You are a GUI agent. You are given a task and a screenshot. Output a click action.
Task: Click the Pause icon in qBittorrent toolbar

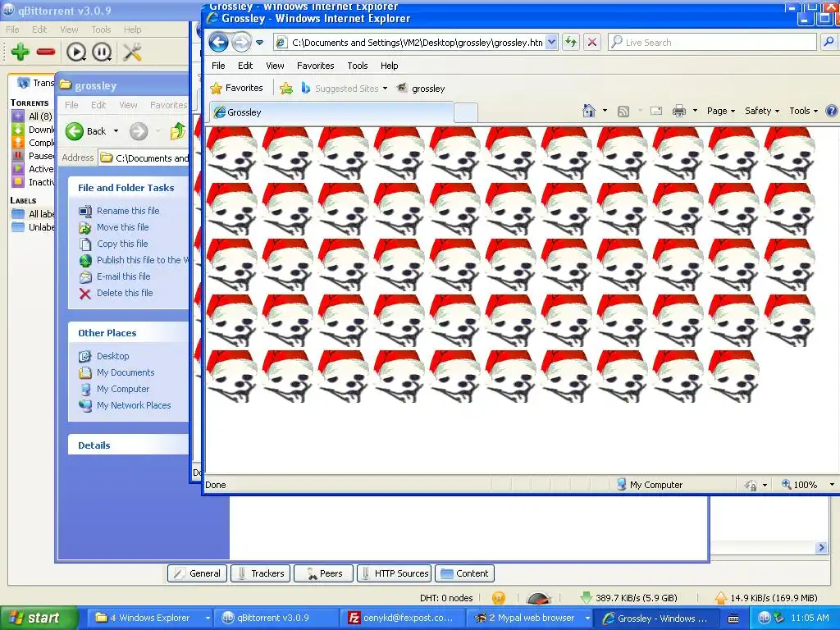point(102,52)
